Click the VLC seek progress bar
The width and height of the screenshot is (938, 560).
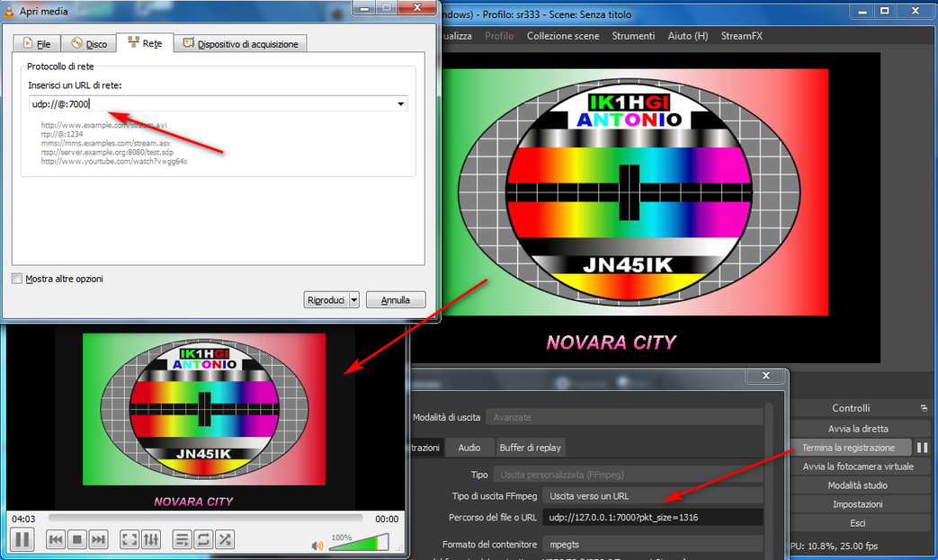tap(205, 518)
